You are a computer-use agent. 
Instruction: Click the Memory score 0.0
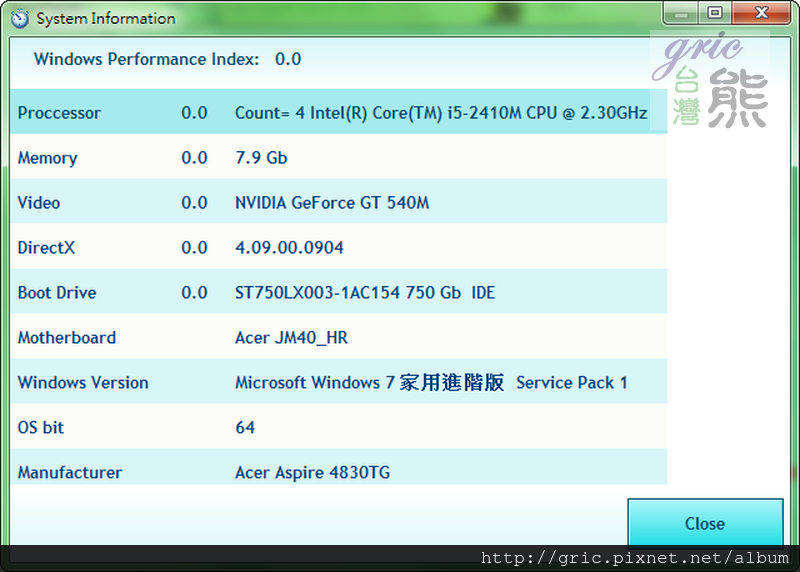[x=194, y=158]
